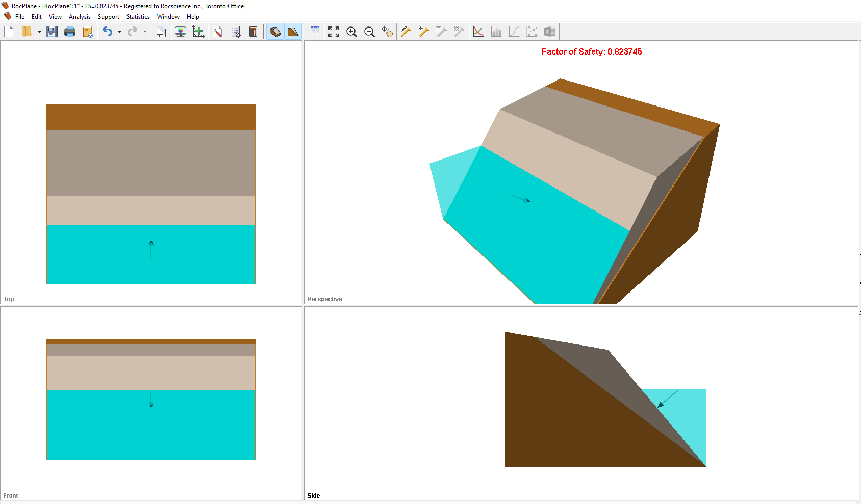Click the Top view label
This screenshot has height=504, width=861.
pos(9,299)
